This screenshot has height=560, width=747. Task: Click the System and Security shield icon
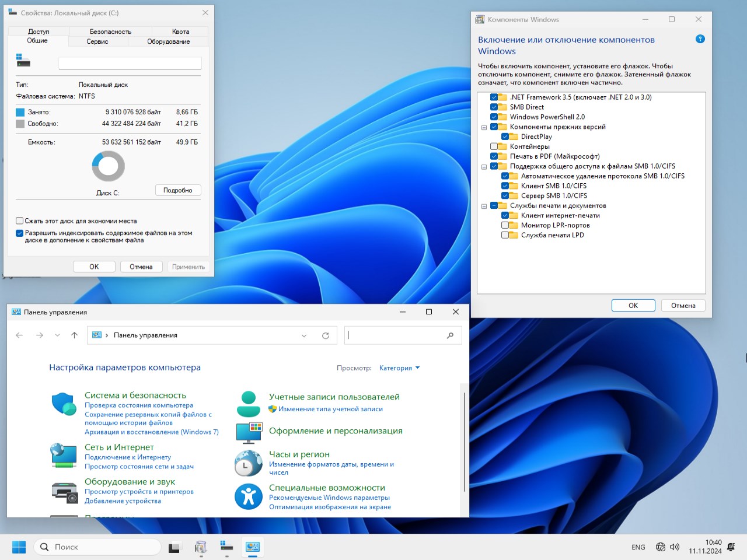(x=64, y=404)
